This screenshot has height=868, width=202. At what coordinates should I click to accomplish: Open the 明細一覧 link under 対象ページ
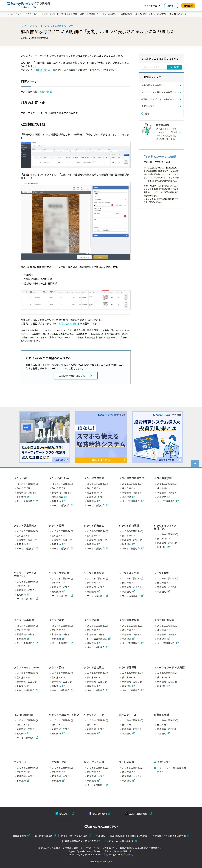(44, 92)
